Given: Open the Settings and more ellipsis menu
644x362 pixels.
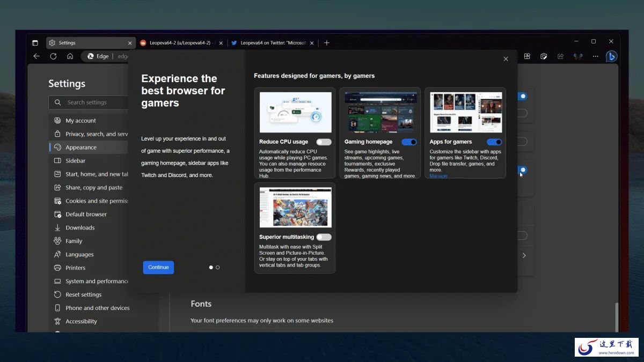Looking at the screenshot, I should pos(595,56).
